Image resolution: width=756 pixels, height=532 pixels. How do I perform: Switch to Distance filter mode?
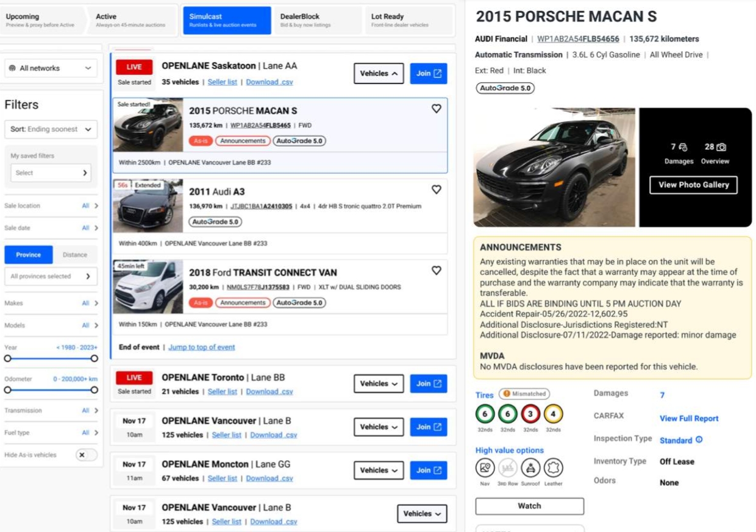pyautogui.click(x=75, y=255)
